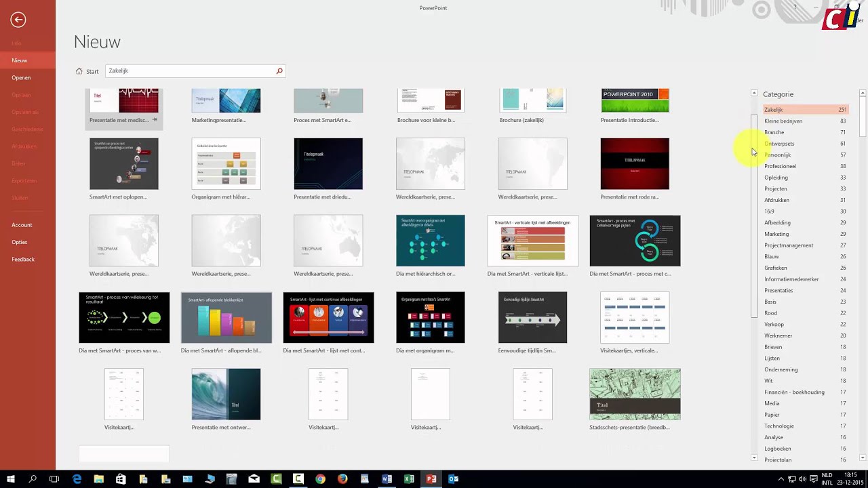The height and width of the screenshot is (488, 868).
Task: Open Outlook from the taskbar
Action: [x=453, y=479]
